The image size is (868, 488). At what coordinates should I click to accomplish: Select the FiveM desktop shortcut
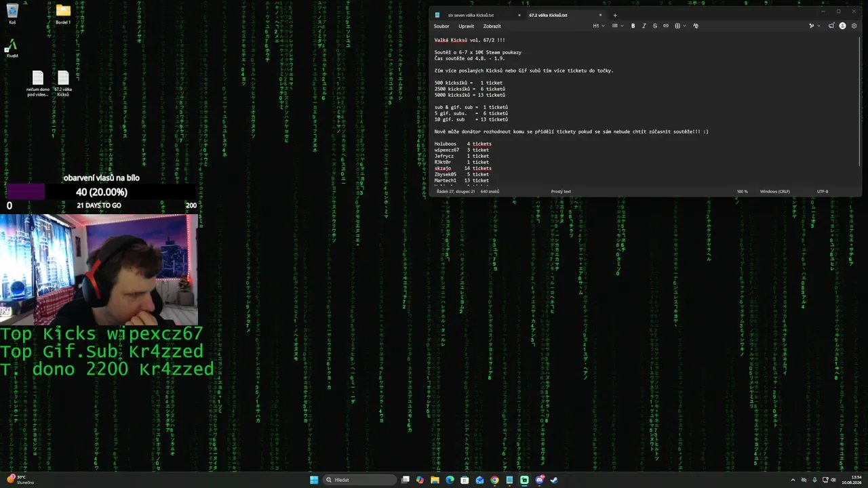click(x=12, y=48)
